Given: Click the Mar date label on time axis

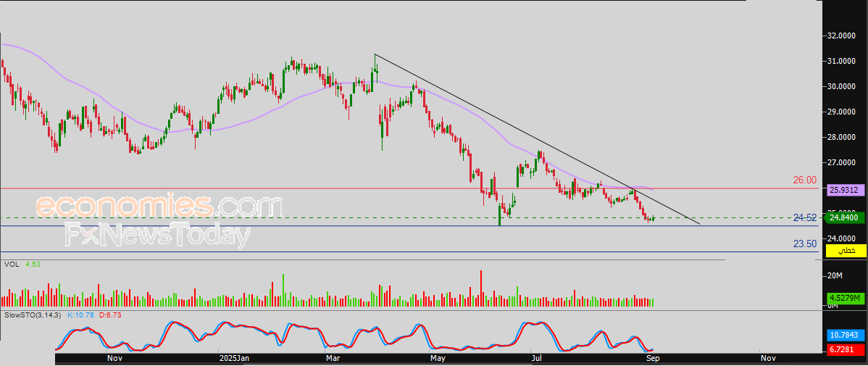Looking at the screenshot, I should coord(333,359).
